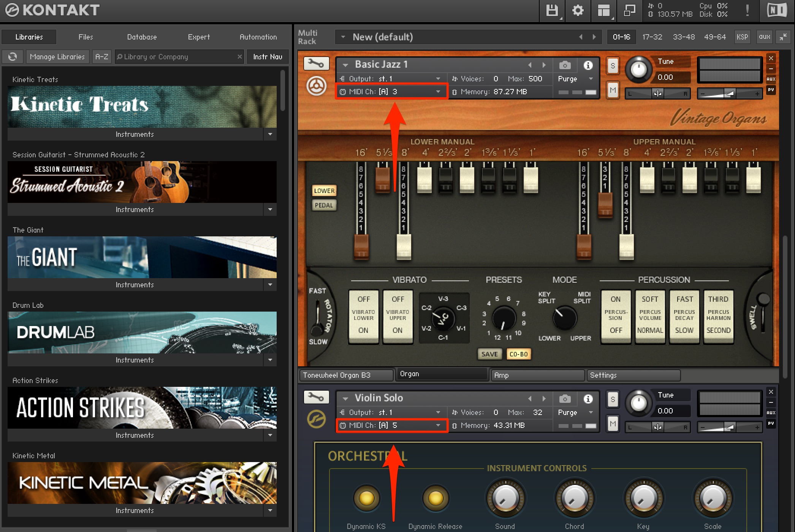
Task: Toggle AUX sends on Basic Jazz 1
Action: pos(771,79)
